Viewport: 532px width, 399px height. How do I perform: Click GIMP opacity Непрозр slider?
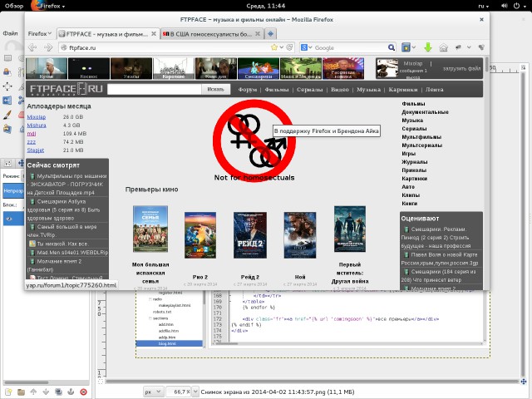pyautogui.click(x=13, y=191)
